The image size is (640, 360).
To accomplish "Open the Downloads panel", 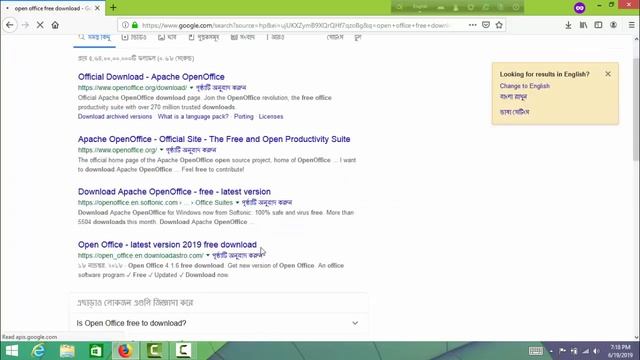I will 568,25.
